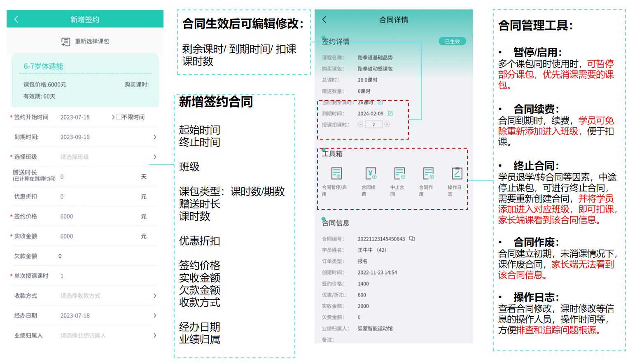The height and width of the screenshot is (364, 637).
Task: Increase 授课扣课时 with plus button
Action: pos(387,124)
